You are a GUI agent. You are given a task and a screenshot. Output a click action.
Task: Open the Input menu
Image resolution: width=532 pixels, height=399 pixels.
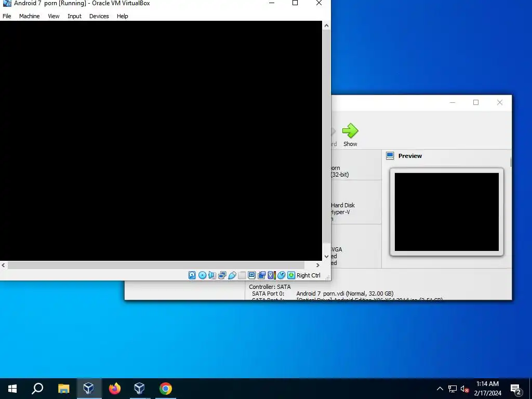point(74,16)
